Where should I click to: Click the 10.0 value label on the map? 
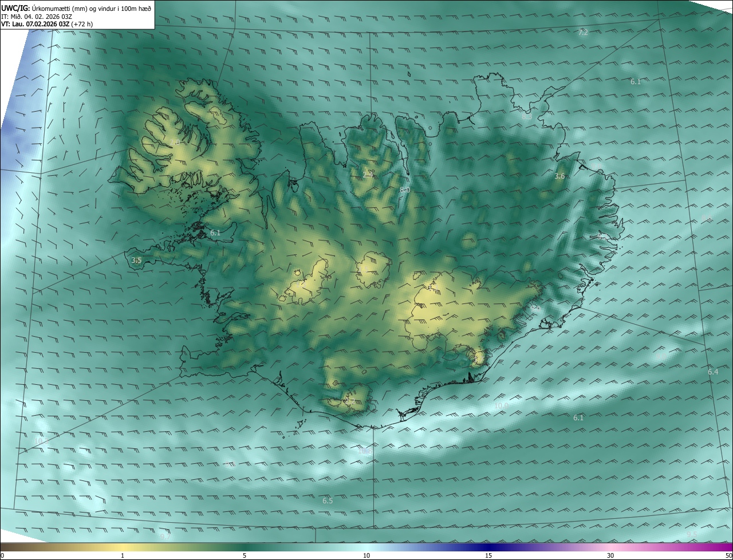501,406
